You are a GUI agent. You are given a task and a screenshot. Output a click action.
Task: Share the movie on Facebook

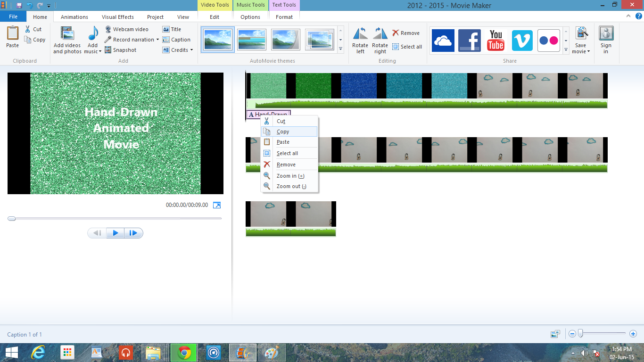pos(470,41)
